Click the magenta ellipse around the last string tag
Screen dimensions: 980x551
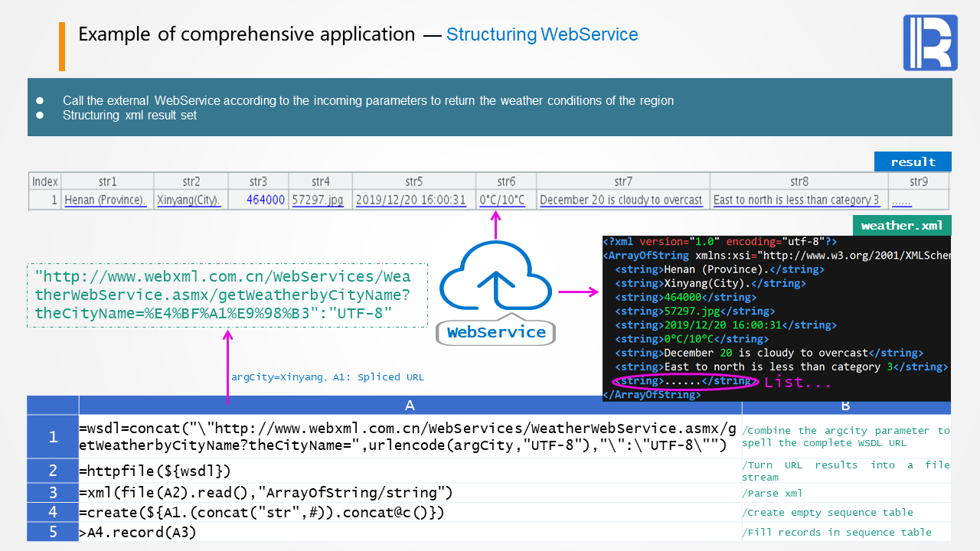pos(685,381)
